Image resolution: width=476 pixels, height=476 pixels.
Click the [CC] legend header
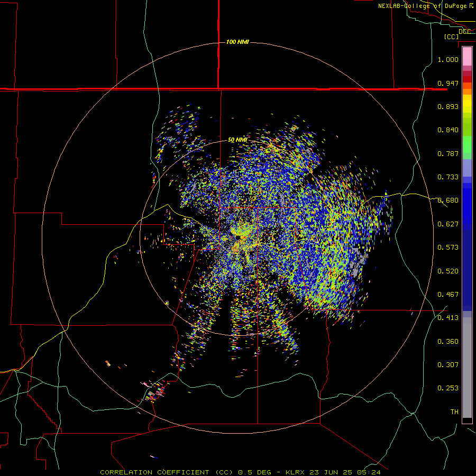click(451, 36)
